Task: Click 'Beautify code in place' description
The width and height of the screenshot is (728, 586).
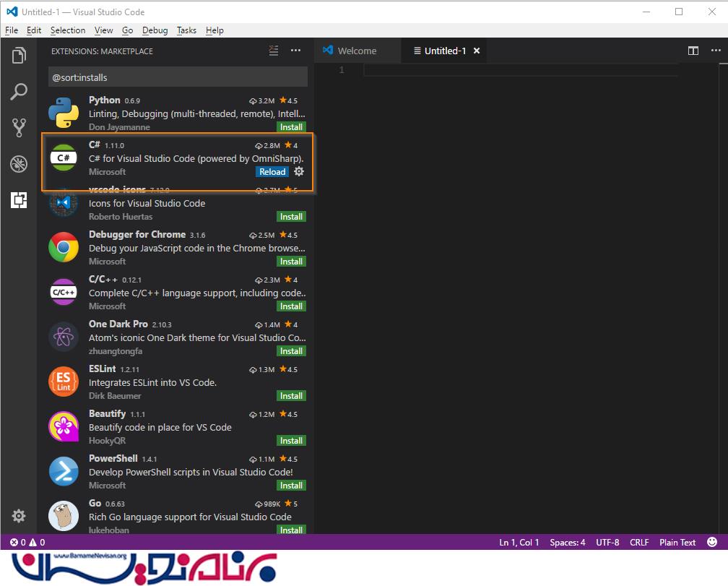Action: (160, 427)
